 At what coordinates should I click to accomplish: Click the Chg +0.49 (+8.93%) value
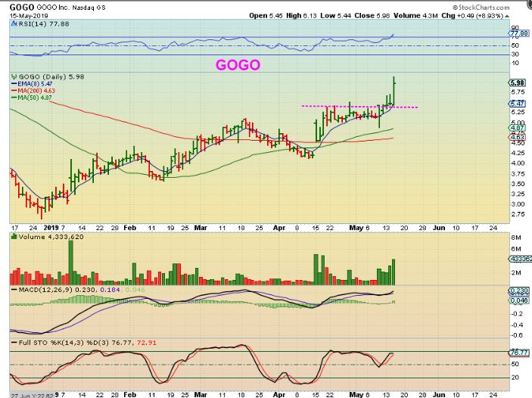pyautogui.click(x=472, y=16)
